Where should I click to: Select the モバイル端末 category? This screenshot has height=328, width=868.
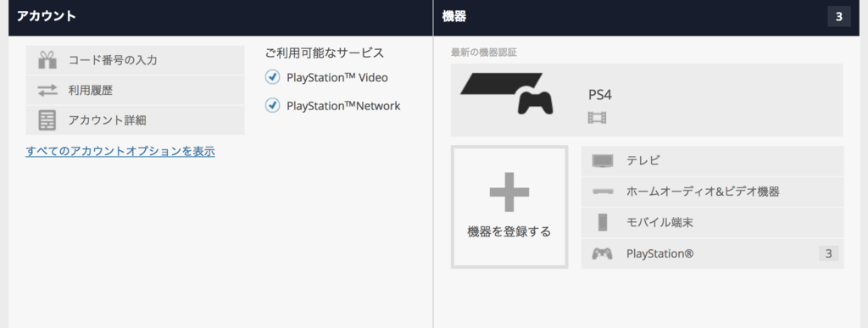tap(712, 223)
